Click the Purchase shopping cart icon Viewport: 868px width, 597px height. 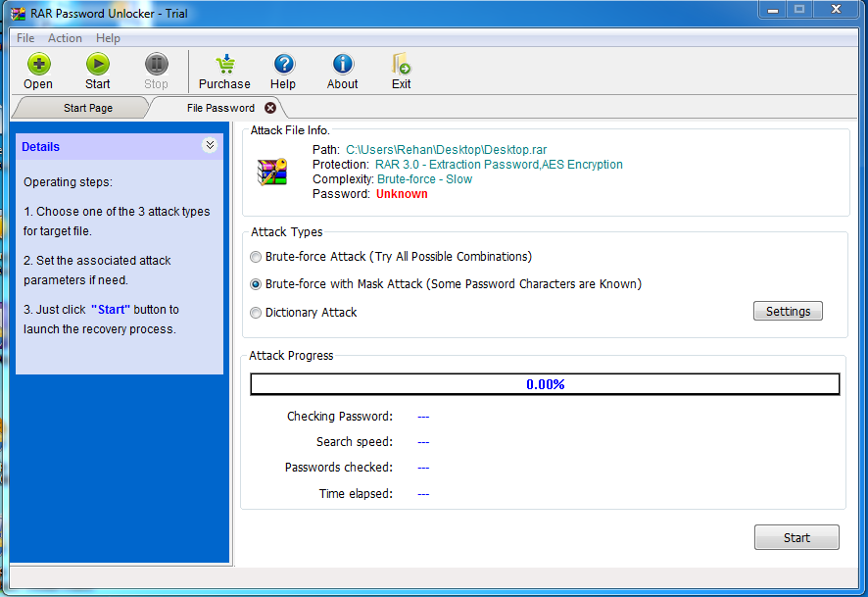tap(225, 65)
